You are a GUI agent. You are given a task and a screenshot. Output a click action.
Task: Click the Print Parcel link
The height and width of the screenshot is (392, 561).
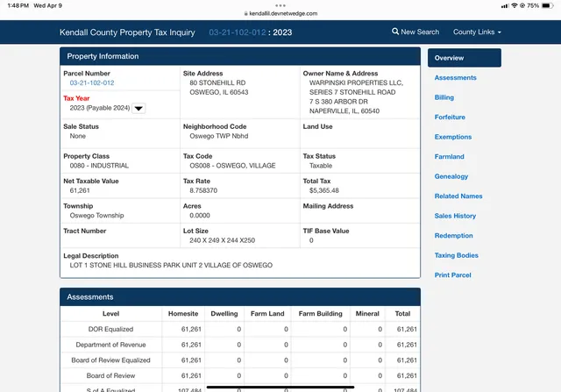point(452,275)
